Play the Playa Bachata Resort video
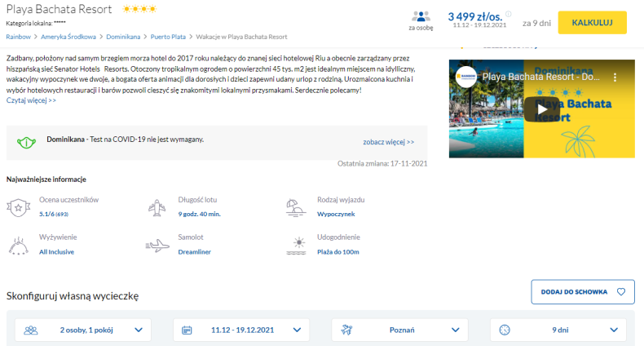644x346 pixels. (542, 109)
